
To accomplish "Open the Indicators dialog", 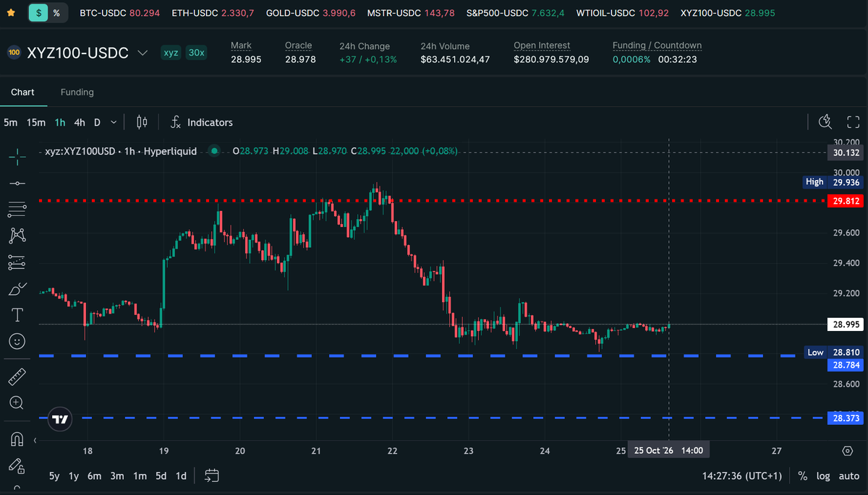I will [x=202, y=123].
